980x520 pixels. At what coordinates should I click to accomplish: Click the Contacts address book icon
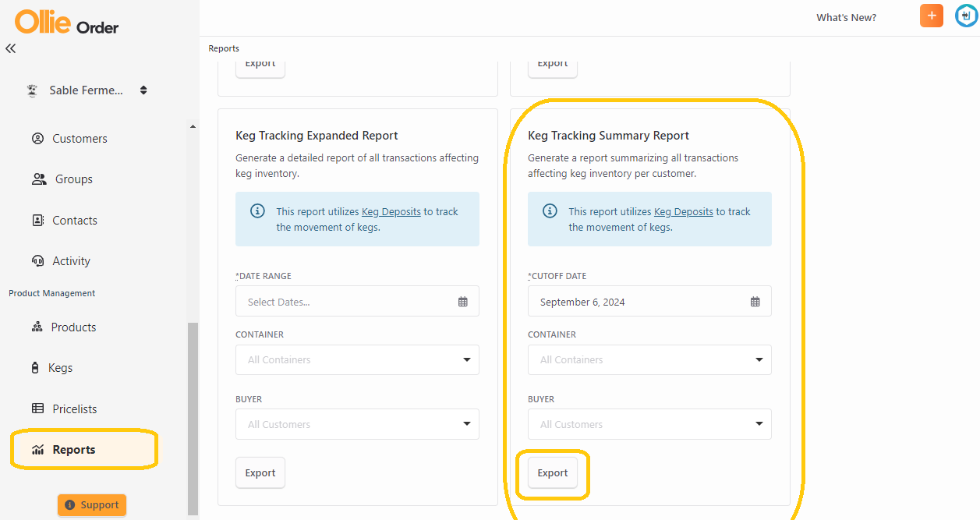pyautogui.click(x=37, y=221)
